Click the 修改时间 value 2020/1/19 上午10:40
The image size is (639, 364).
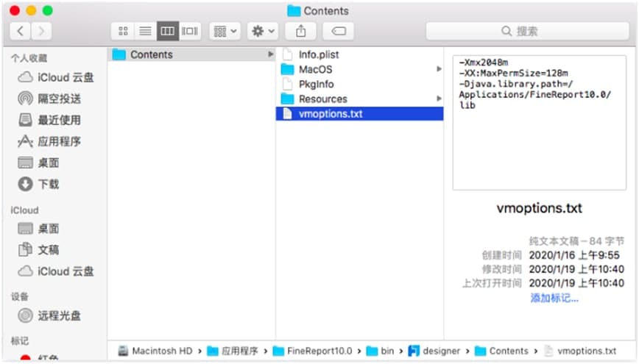point(576,269)
